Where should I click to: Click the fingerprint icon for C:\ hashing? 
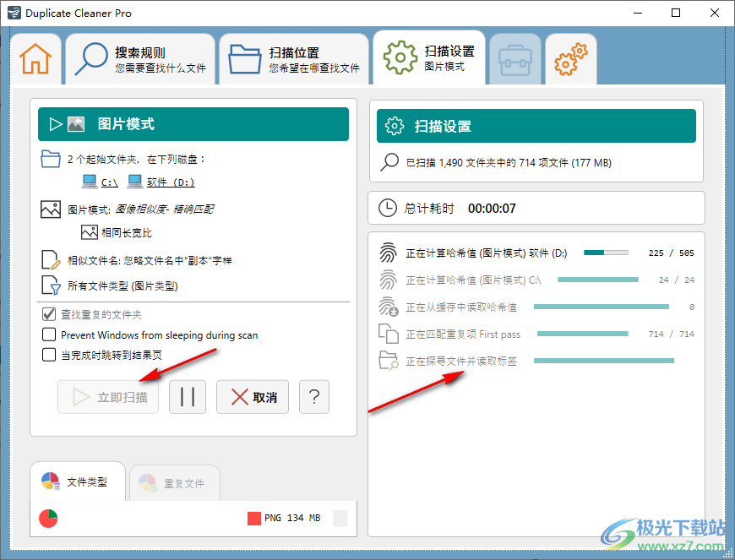point(388,280)
